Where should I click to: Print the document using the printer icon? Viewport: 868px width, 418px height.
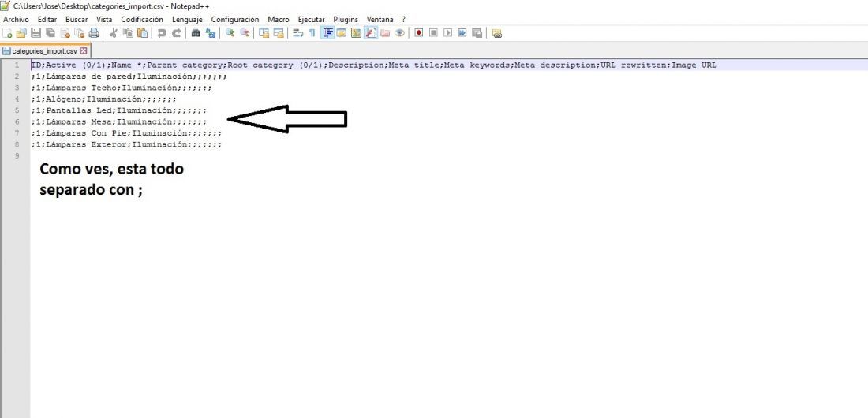[x=94, y=33]
